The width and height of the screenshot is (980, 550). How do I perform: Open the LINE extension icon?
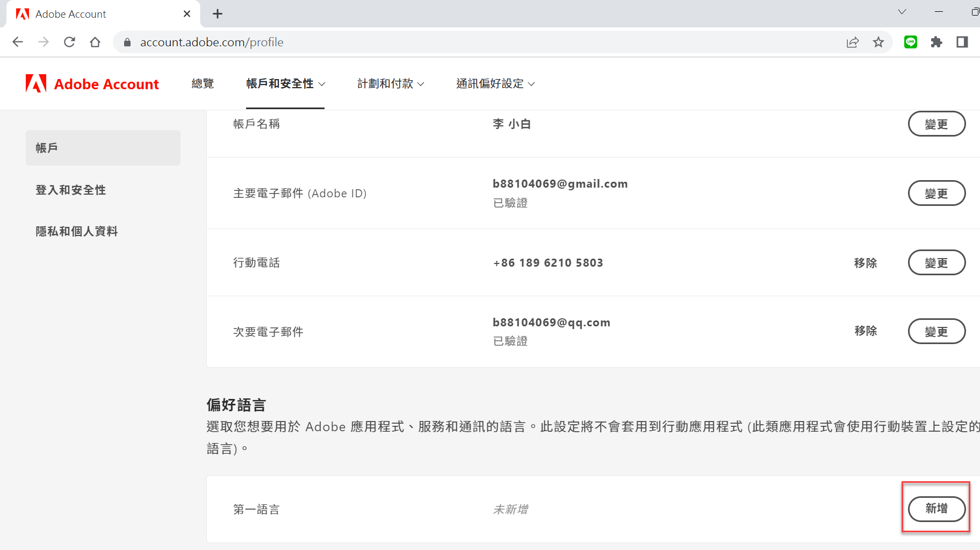point(911,42)
